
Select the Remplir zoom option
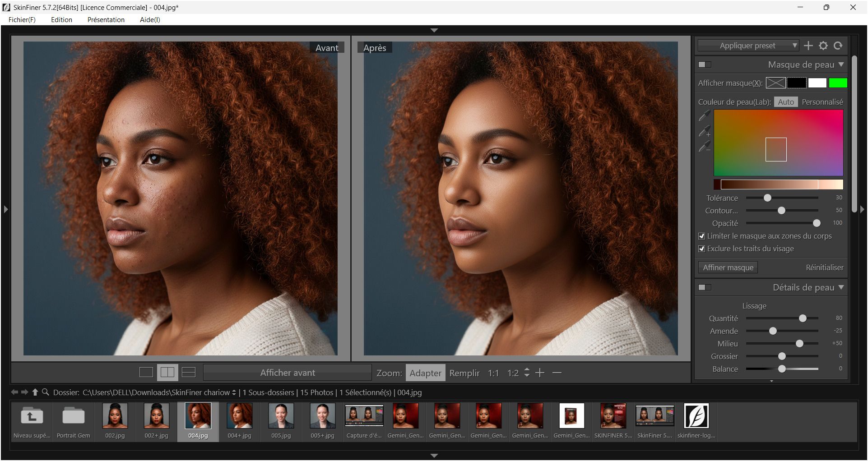[464, 373]
